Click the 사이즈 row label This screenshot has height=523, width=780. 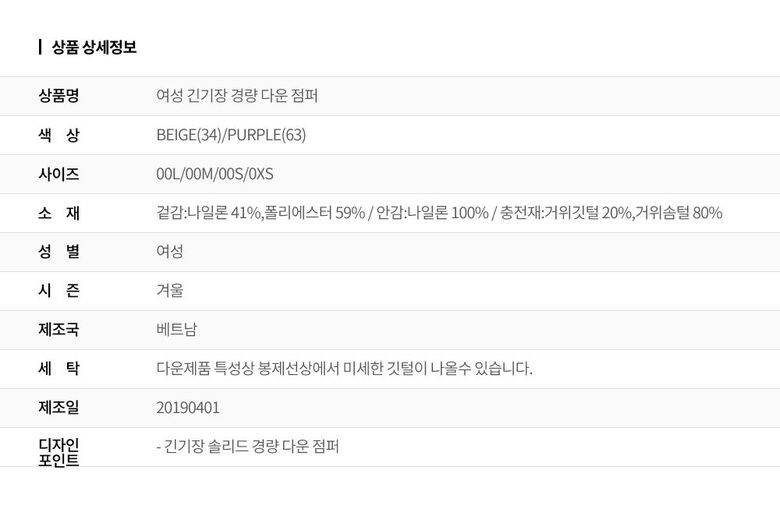[58, 174]
